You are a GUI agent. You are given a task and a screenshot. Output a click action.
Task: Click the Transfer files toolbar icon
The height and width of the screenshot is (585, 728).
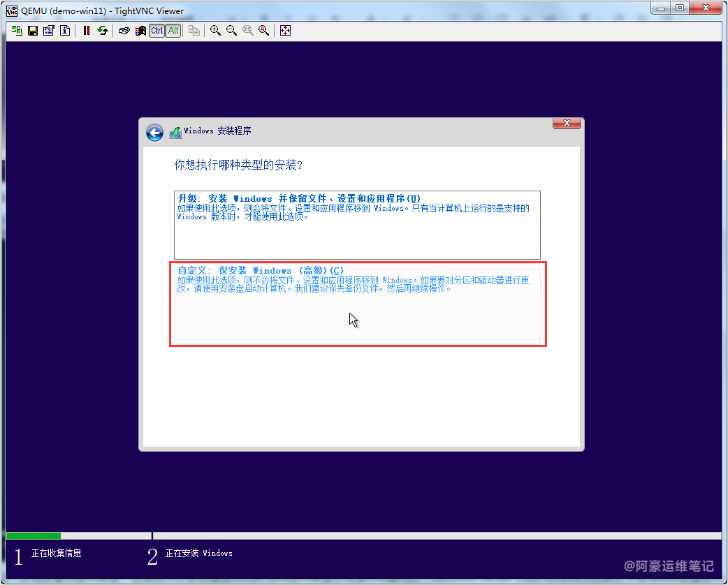pyautogui.click(x=194, y=31)
